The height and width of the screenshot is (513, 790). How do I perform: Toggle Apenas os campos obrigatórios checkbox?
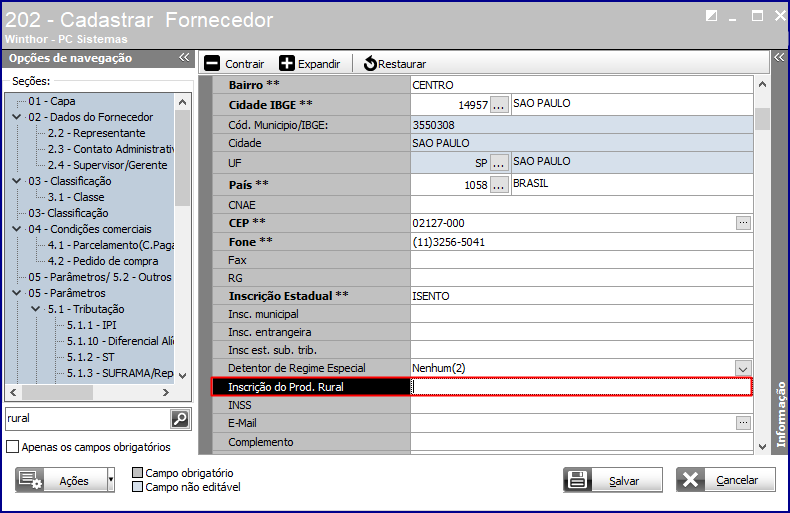(x=13, y=446)
